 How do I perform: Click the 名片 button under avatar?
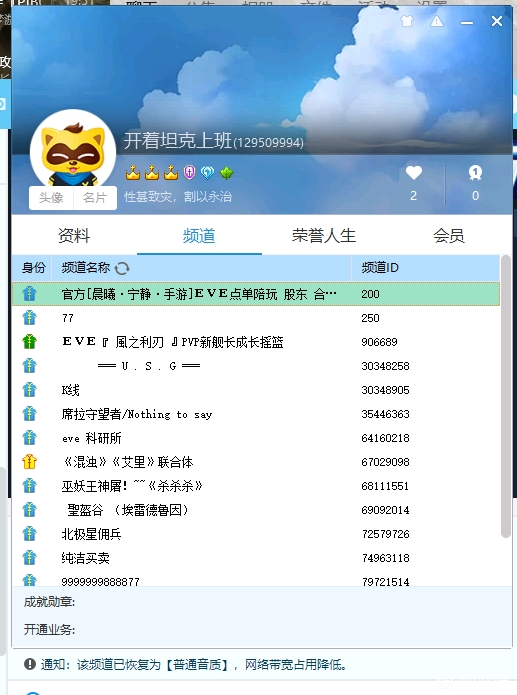[x=95, y=198]
